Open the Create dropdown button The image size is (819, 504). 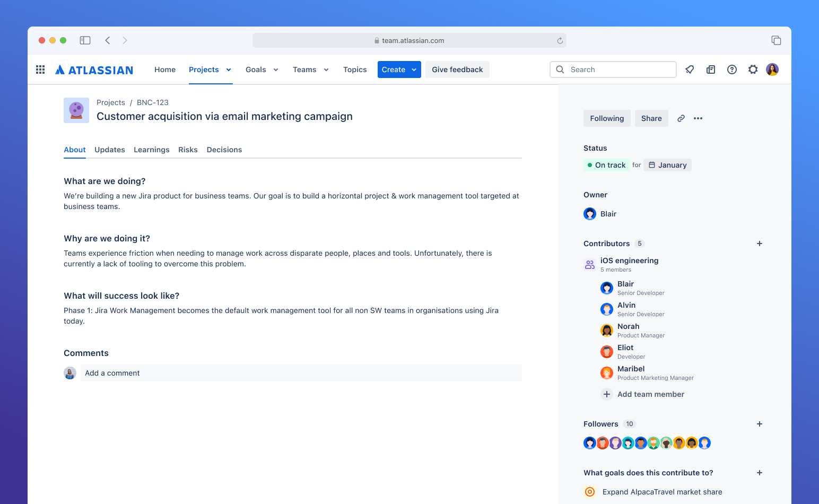(x=399, y=69)
